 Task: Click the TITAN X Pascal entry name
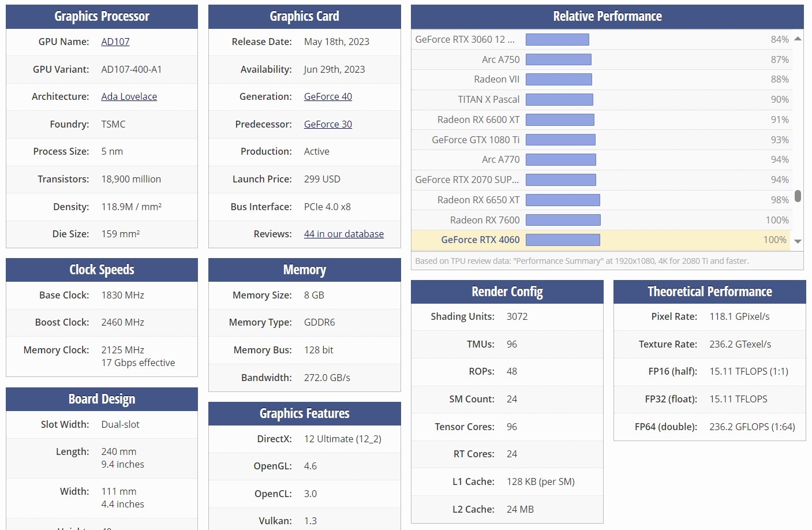tap(489, 99)
